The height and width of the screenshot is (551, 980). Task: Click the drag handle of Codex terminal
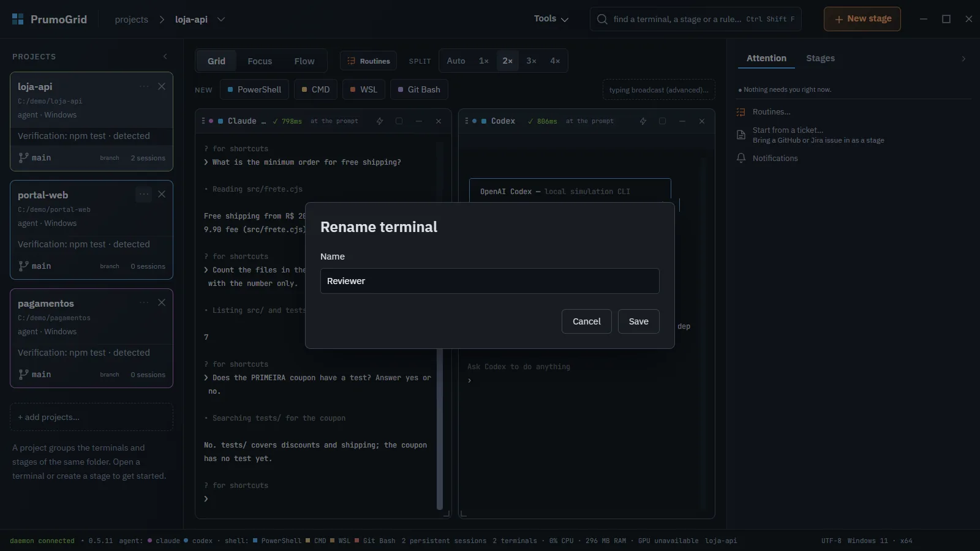click(x=467, y=121)
